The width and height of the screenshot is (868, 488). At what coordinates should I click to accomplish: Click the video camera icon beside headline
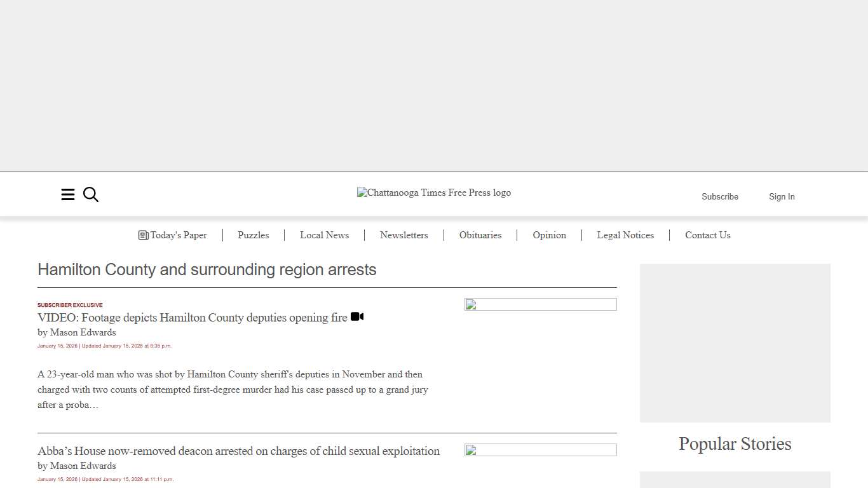point(357,316)
